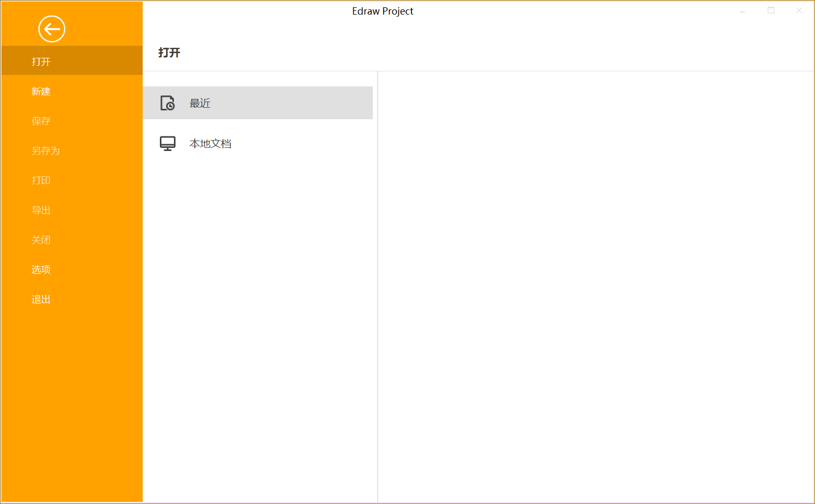The image size is (815, 504).
Task: Select 新建 in the orange sidebar
Action: (x=72, y=91)
